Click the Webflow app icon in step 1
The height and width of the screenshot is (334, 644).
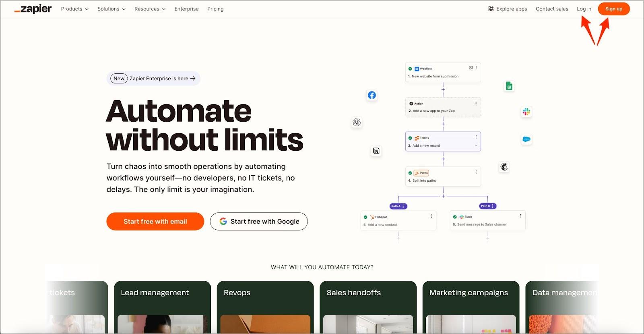[x=417, y=69]
